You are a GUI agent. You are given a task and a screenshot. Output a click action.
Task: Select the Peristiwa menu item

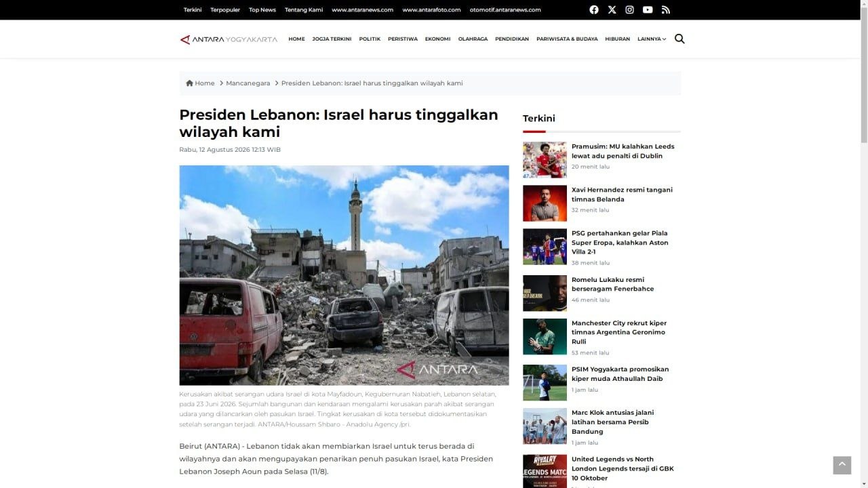(403, 39)
